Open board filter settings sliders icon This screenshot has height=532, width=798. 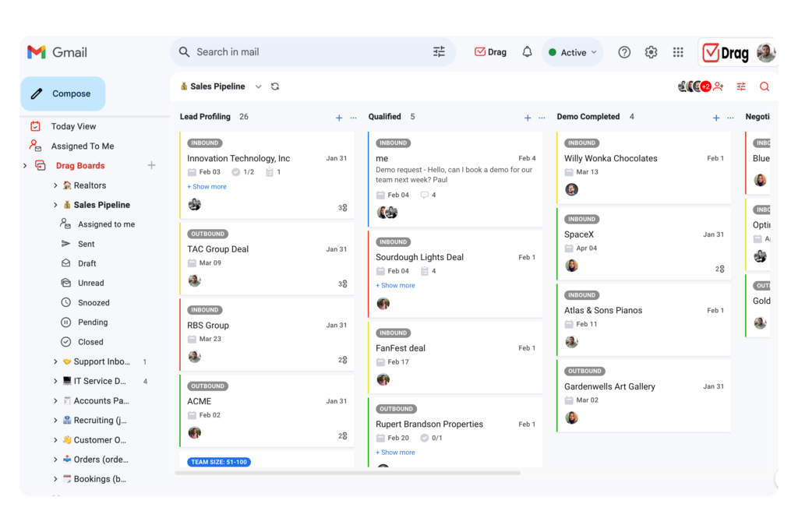pos(741,86)
